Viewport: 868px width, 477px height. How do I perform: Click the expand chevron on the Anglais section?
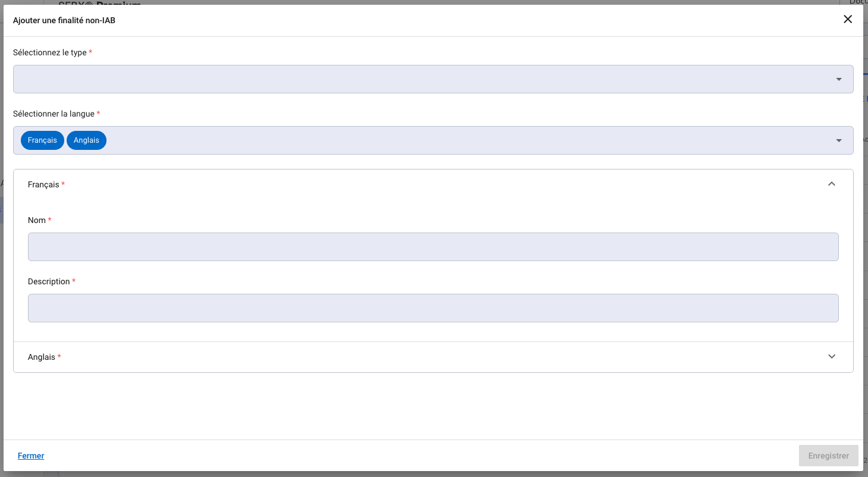click(x=831, y=356)
